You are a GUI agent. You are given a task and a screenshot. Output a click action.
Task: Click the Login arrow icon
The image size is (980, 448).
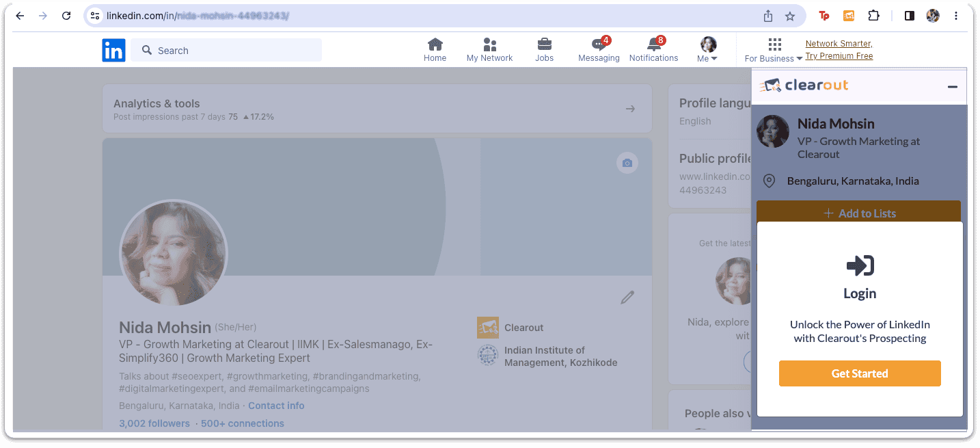(860, 265)
